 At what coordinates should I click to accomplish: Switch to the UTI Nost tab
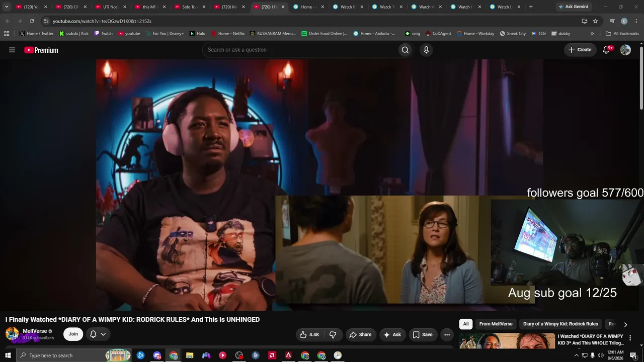(108, 7)
